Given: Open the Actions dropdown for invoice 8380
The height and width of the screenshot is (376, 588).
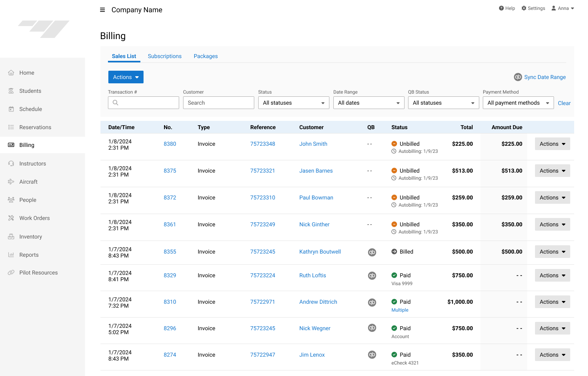Looking at the screenshot, I should coord(552,144).
